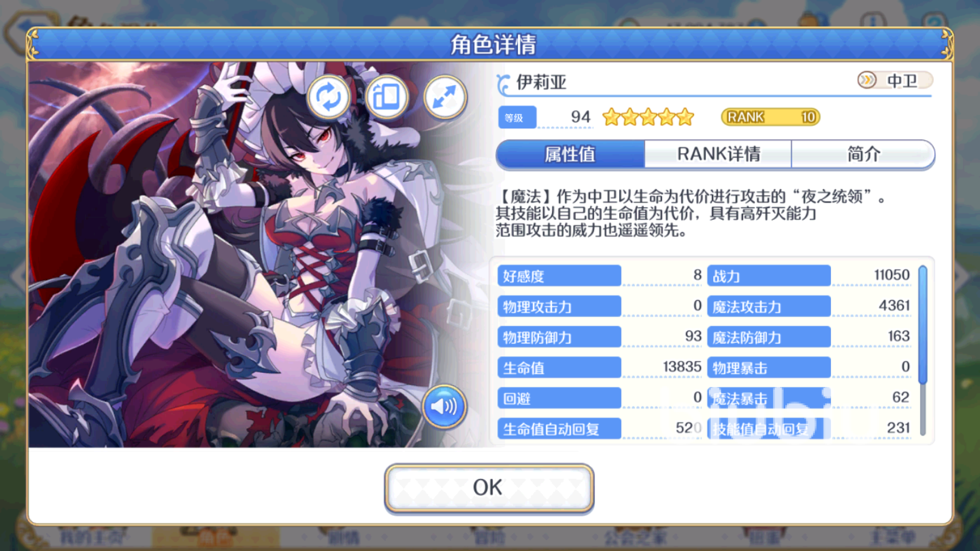Click the character name 伊莉亚
The height and width of the screenshot is (551, 980).
[x=541, y=82]
